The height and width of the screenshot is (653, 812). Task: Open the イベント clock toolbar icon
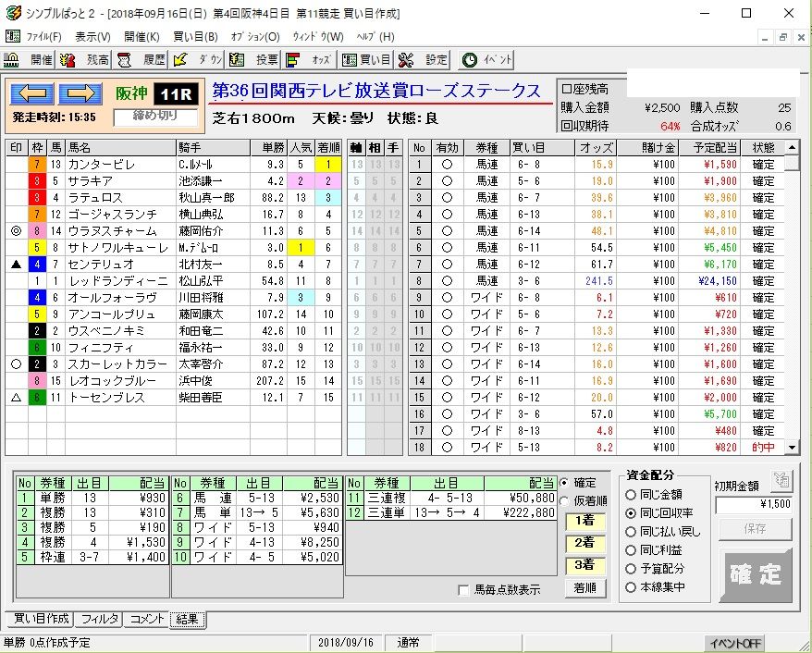(x=486, y=60)
